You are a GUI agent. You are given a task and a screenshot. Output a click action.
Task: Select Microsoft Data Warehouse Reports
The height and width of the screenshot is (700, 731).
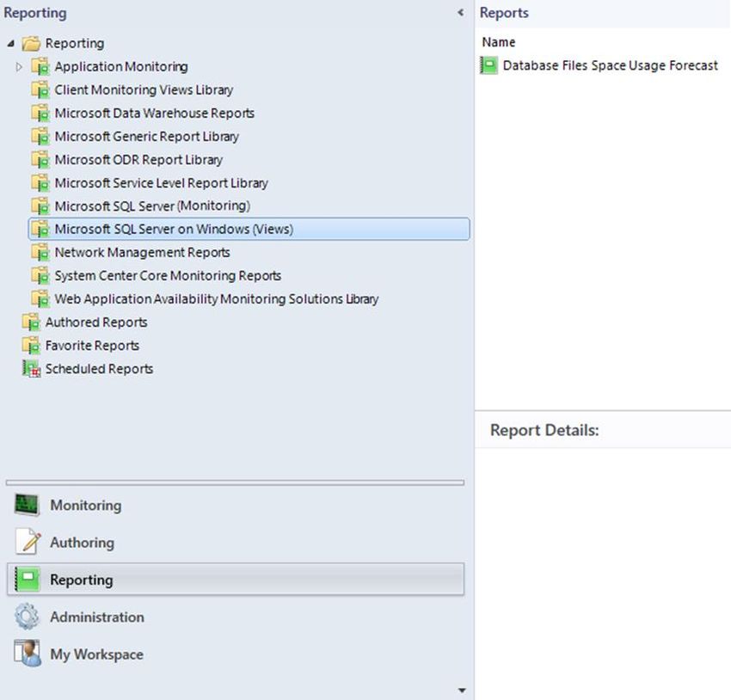[x=154, y=114]
